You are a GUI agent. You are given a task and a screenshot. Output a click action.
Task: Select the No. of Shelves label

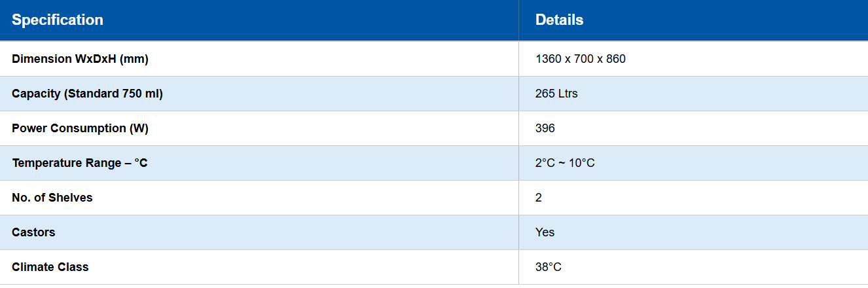click(x=52, y=198)
